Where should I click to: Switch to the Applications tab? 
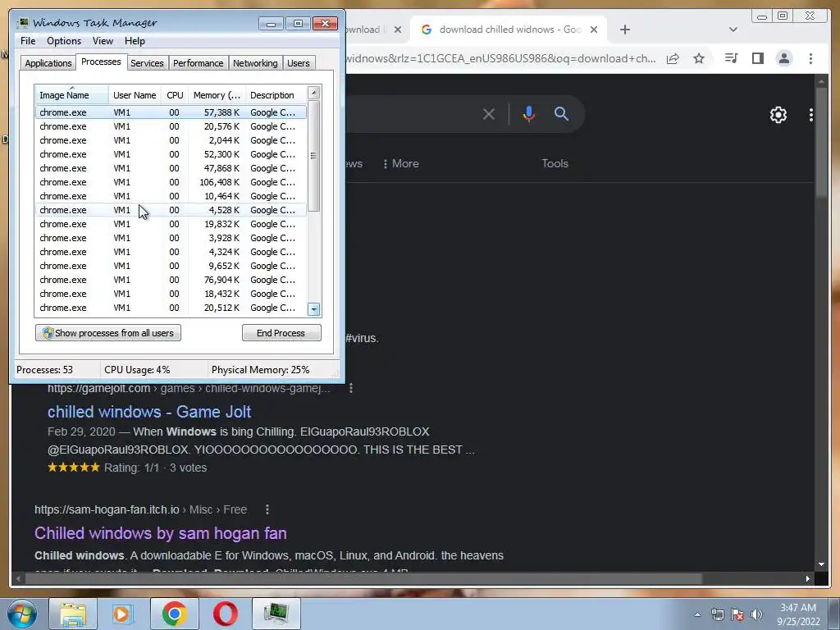[48, 63]
